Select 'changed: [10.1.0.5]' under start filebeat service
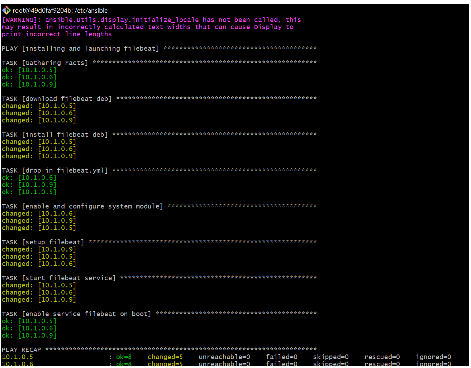The height and width of the screenshot is (368, 471). 39,285
